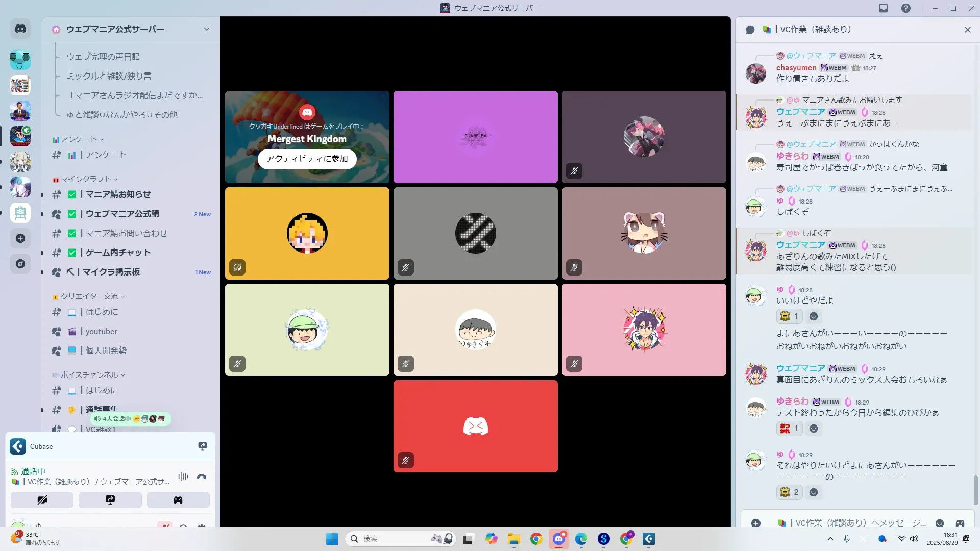This screenshot has width=980, height=551.
Task: Stream Cubase with the screen share icon
Action: [x=202, y=446]
